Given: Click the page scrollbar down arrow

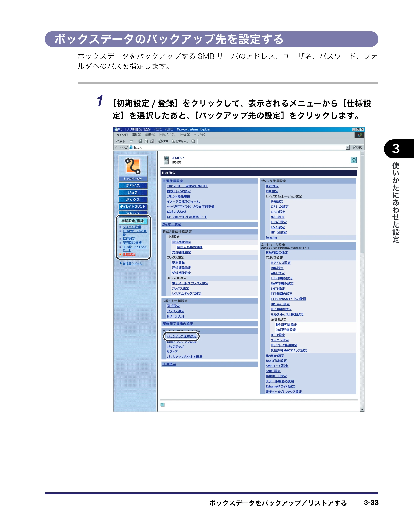Looking at the screenshot, I should tap(362, 410).
